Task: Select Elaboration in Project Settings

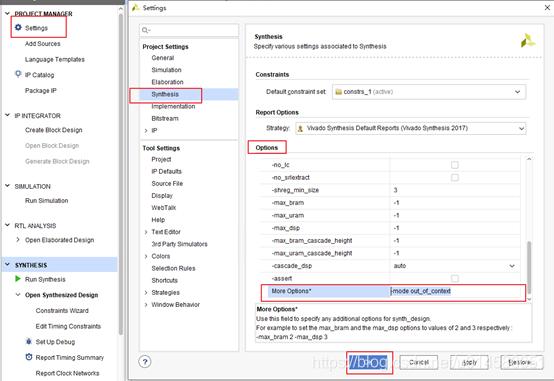Action: coord(167,82)
